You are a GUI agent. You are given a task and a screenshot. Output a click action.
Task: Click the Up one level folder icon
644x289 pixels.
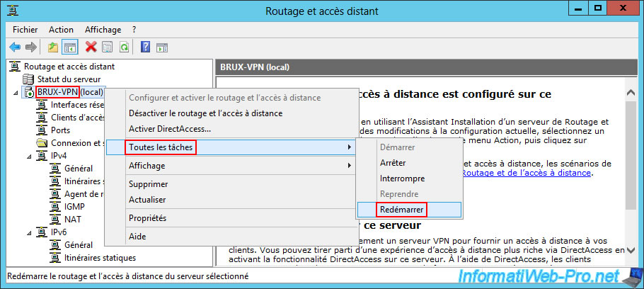[53, 47]
